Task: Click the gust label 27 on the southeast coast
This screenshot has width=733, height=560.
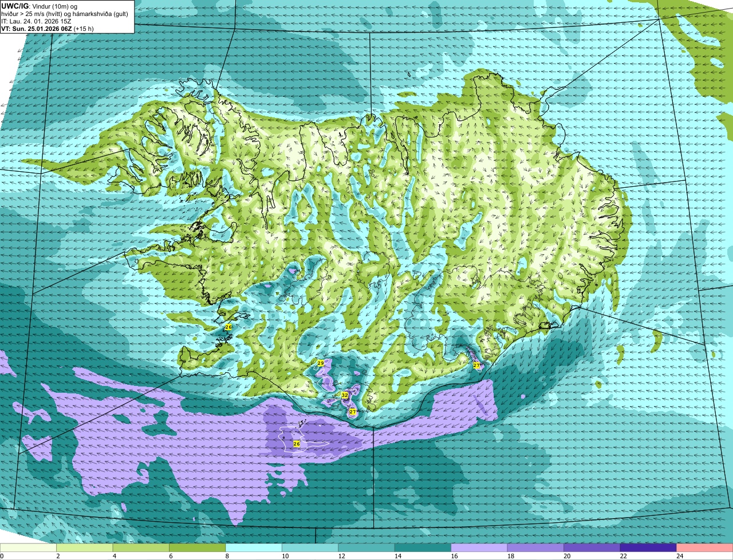Action: [476, 365]
